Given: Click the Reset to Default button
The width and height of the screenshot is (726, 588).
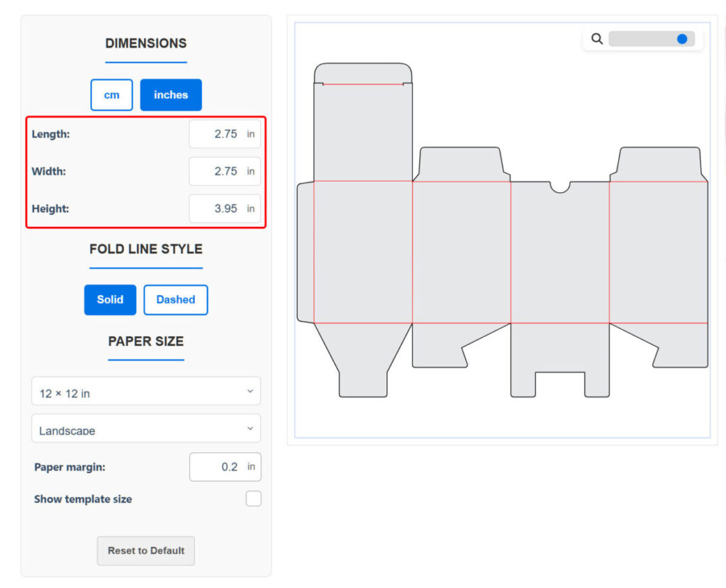Looking at the screenshot, I should coord(146,550).
